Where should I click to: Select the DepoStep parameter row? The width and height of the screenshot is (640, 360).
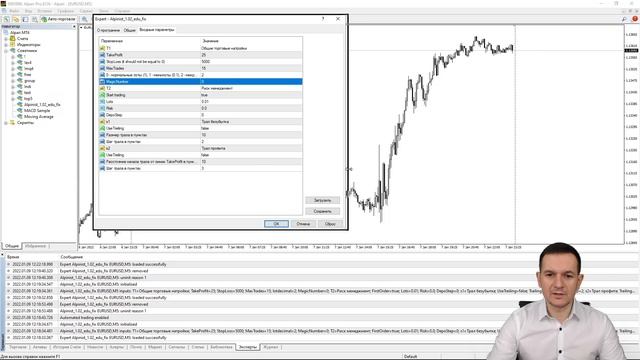[200, 115]
